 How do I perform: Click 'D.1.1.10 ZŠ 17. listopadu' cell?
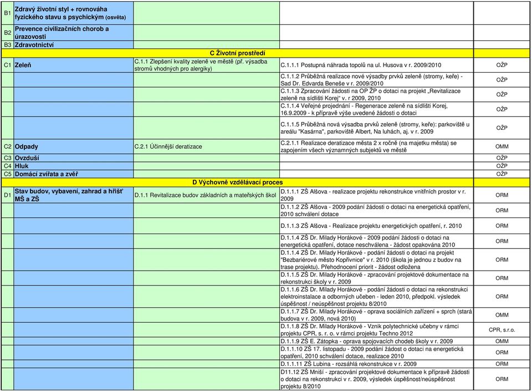377,353
